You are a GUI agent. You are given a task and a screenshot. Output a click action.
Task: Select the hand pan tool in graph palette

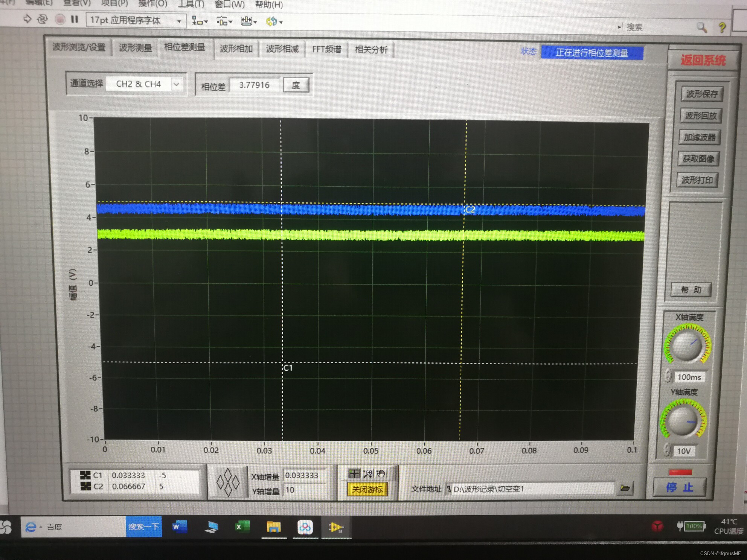coord(381,473)
